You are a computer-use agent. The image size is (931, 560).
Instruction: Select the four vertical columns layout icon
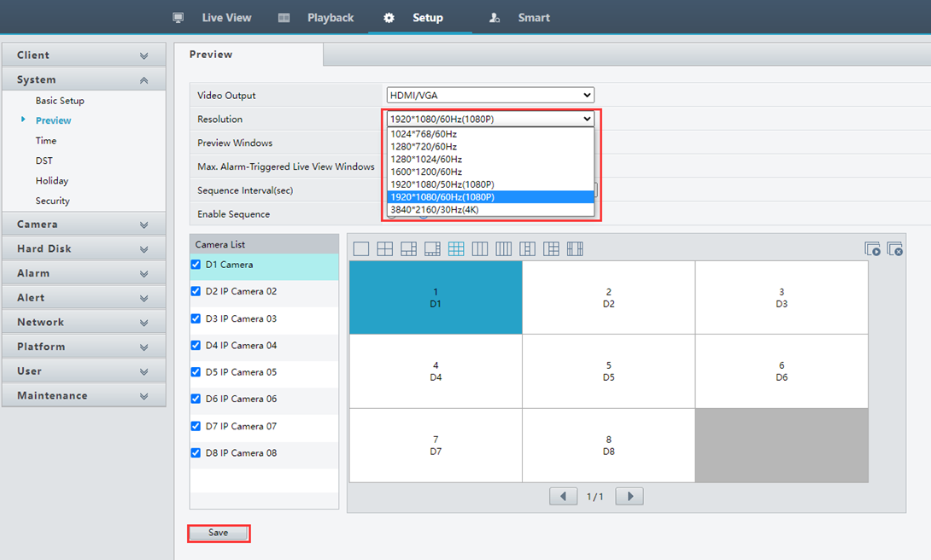coord(504,248)
